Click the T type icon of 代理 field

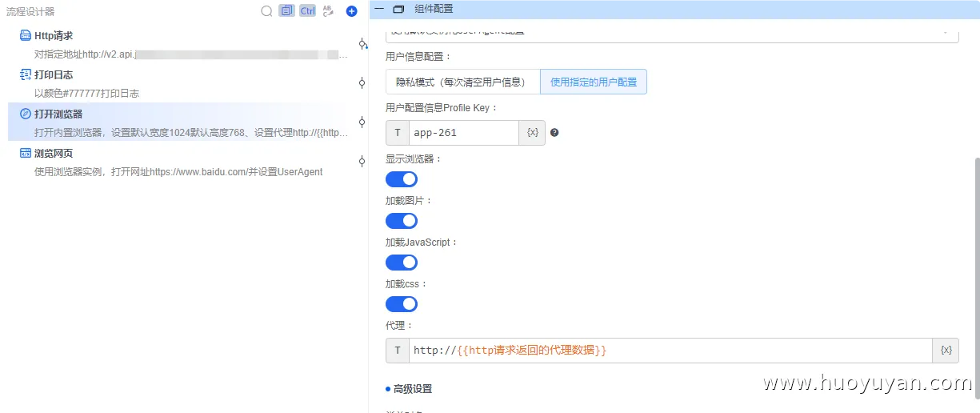pos(398,351)
